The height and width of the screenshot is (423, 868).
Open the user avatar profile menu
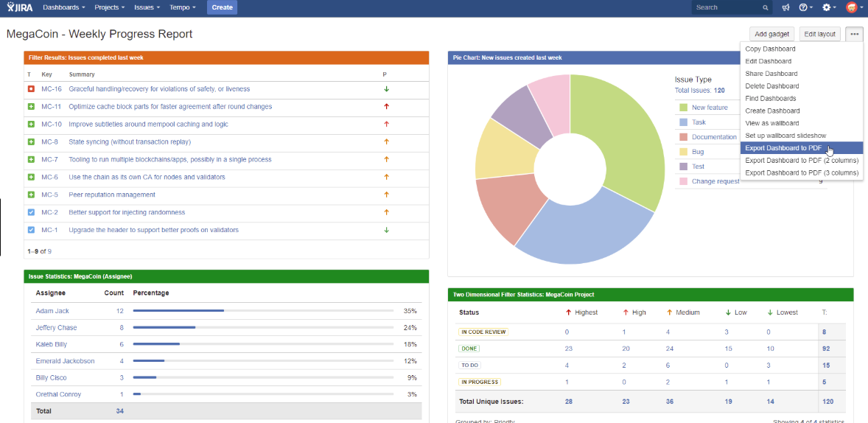(x=853, y=8)
